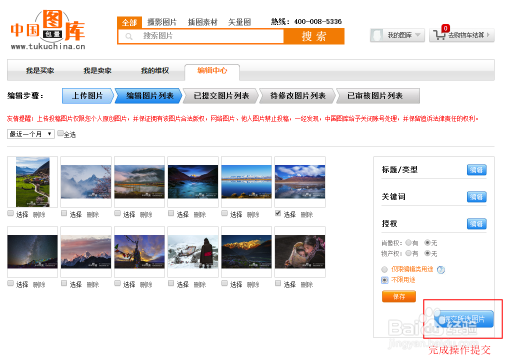Select the 插图素材 search tab

202,22
